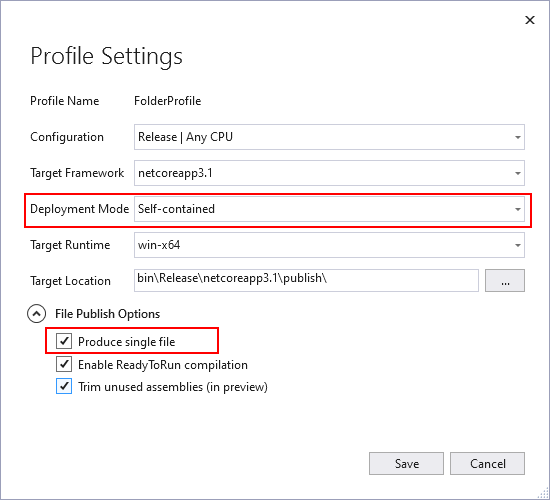Save the profile settings
Image resolution: width=550 pixels, height=500 pixels.
point(406,464)
